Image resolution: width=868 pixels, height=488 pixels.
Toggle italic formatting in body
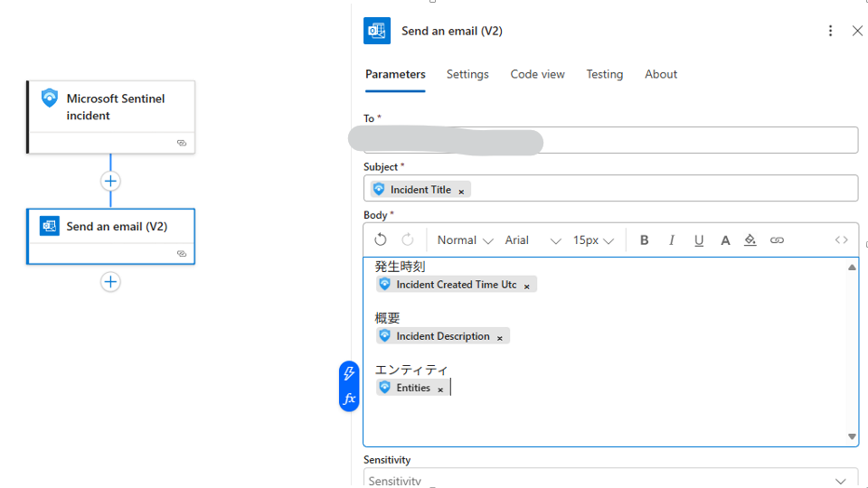[x=672, y=240]
